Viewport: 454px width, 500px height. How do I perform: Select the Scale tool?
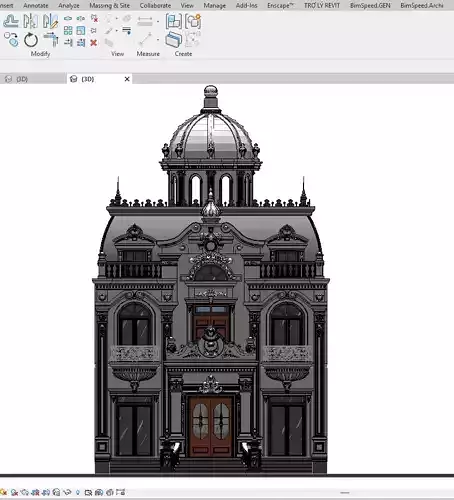point(81,31)
